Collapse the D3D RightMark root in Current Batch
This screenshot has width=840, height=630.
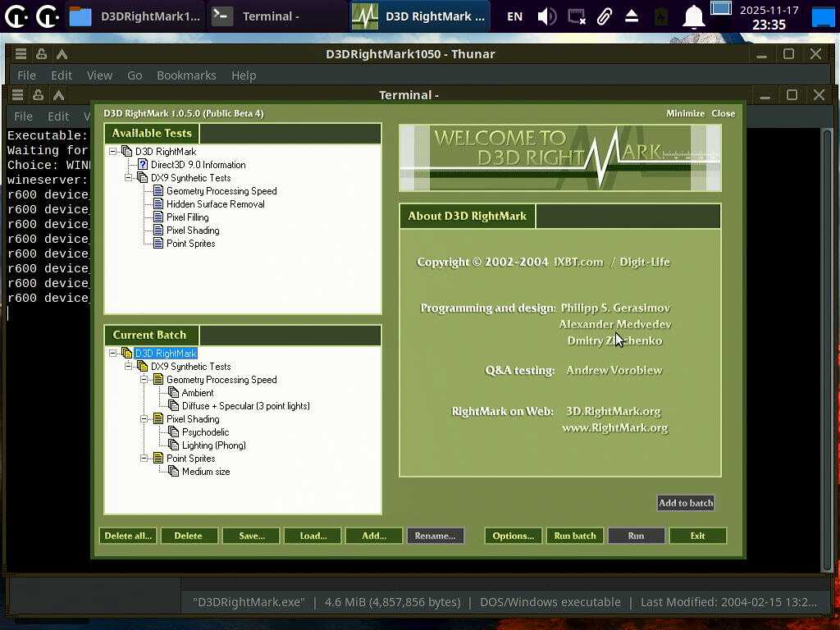tap(112, 353)
